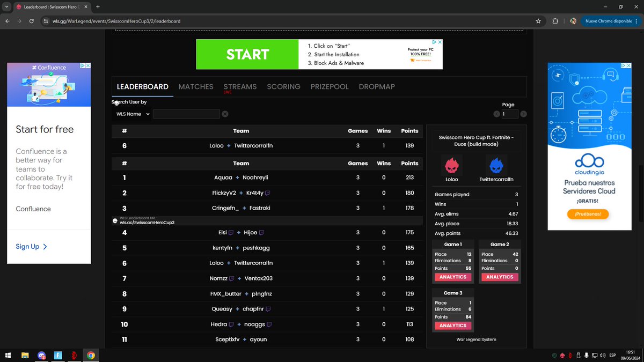Screen dimensions: 644x362
Task: Close the Confluence ad
Action: [87, 65]
